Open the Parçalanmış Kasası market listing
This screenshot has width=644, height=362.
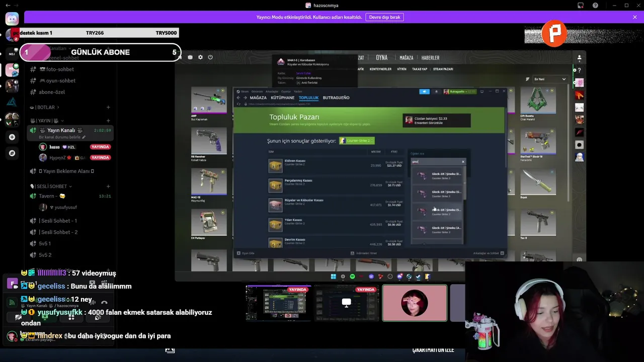[x=335, y=185]
